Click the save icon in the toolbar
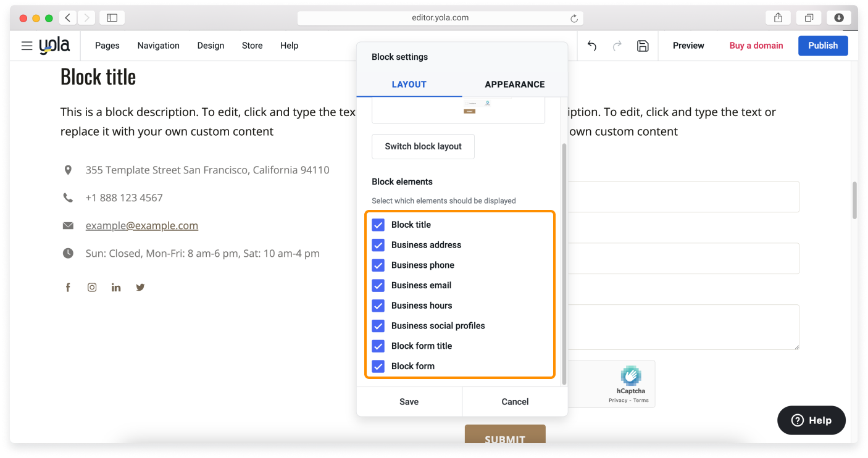This screenshot has height=458, width=868. 643,46
